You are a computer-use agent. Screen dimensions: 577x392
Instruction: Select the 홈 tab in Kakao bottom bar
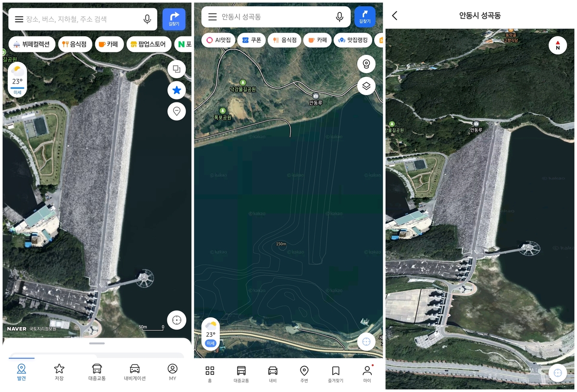tap(210, 374)
